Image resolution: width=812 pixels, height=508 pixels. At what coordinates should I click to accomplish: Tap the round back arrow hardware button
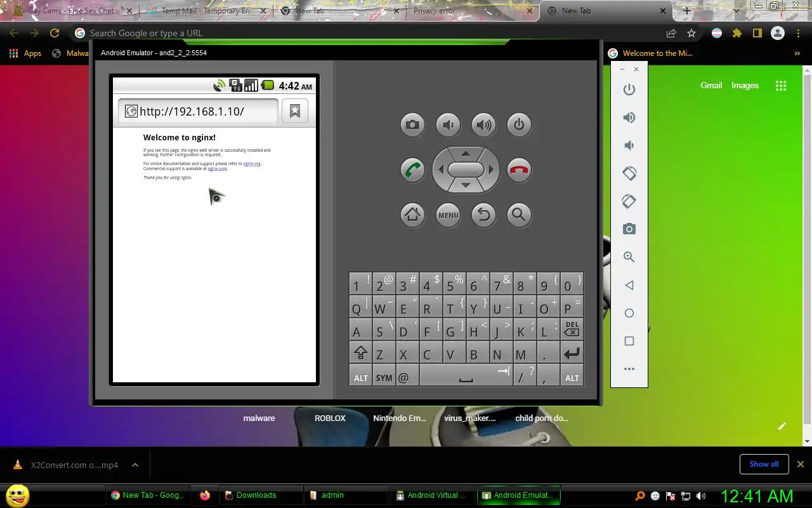(483, 215)
